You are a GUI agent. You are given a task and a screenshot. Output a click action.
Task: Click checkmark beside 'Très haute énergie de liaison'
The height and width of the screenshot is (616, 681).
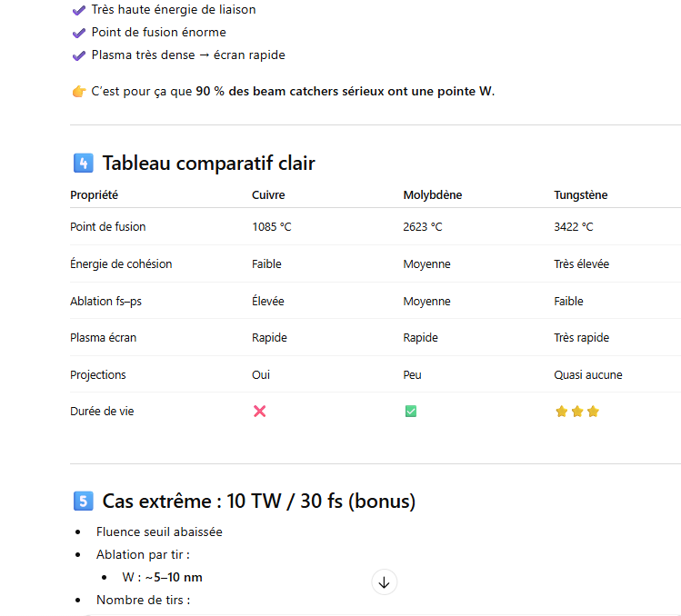(79, 10)
